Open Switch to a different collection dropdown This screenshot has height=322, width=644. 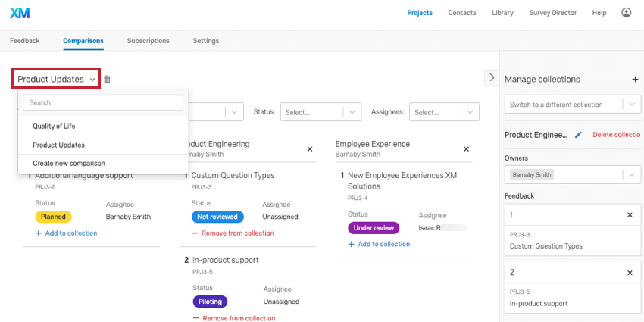572,105
